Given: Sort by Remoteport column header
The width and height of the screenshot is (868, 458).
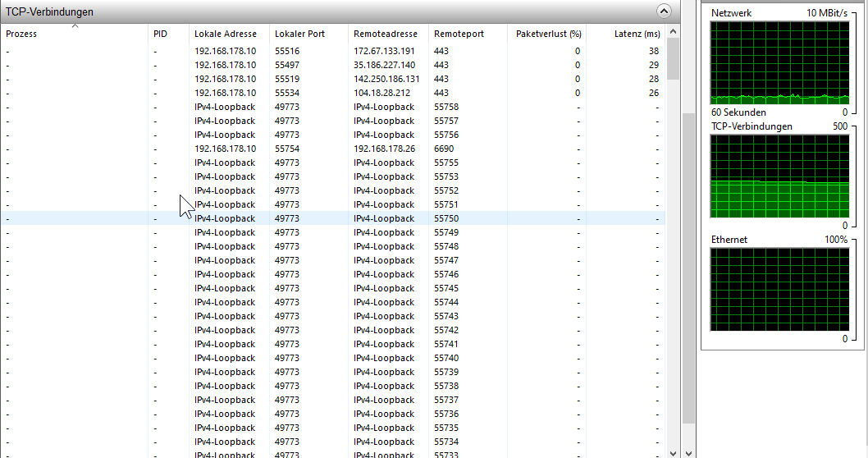Looking at the screenshot, I should tap(468, 34).
